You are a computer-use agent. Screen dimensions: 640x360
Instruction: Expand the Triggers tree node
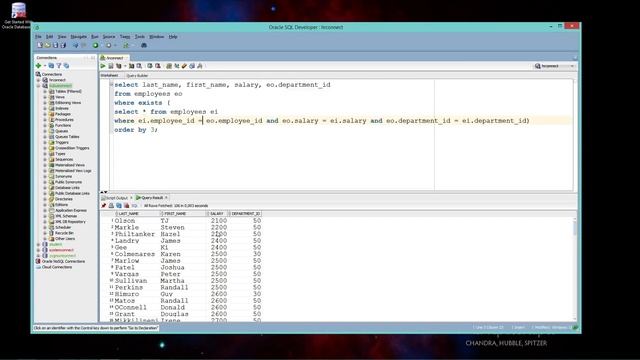click(45, 142)
